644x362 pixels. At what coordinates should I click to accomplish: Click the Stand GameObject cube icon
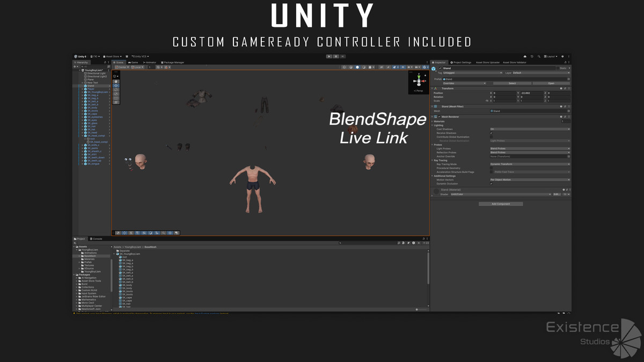point(434,69)
